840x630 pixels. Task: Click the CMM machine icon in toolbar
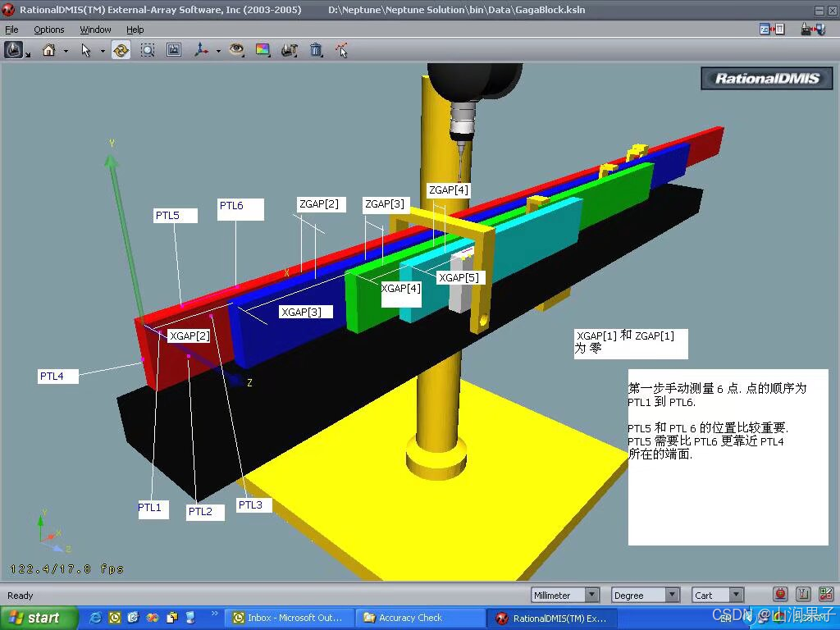click(x=14, y=50)
